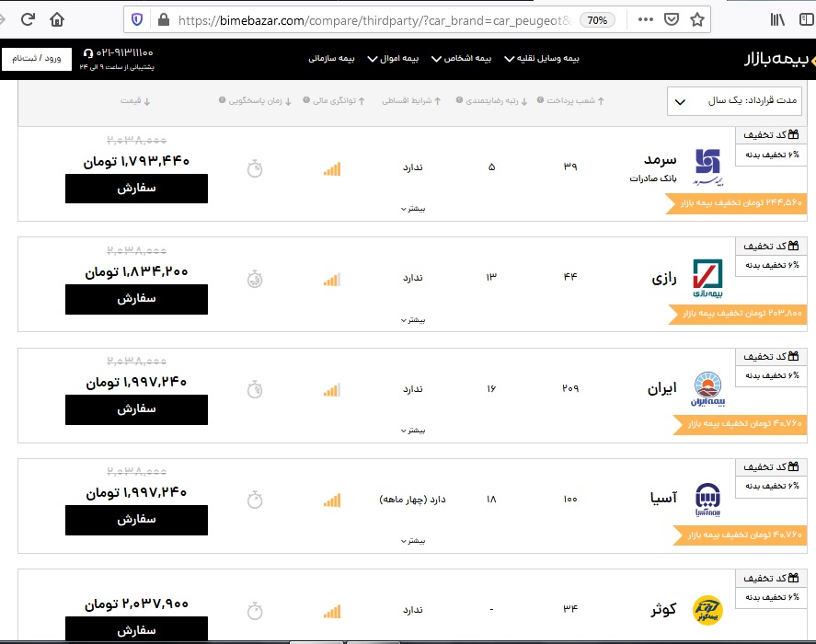Click the support phone number ۰۲۱-۹۱۳۱۱۱۰۰

click(119, 52)
